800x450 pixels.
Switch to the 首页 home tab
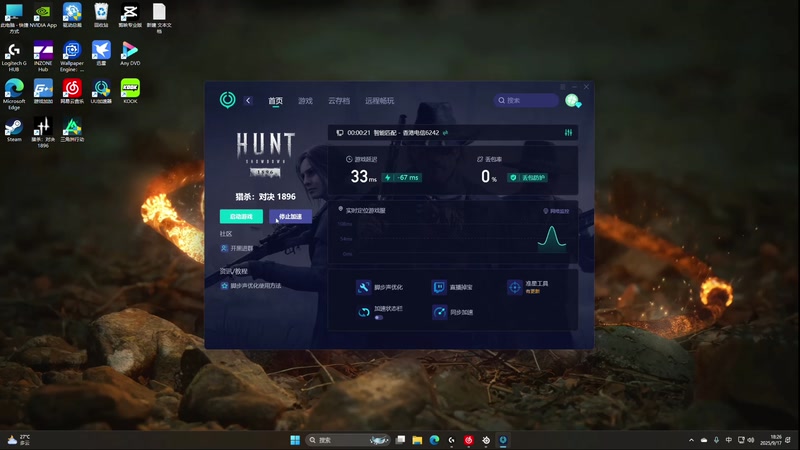276,101
